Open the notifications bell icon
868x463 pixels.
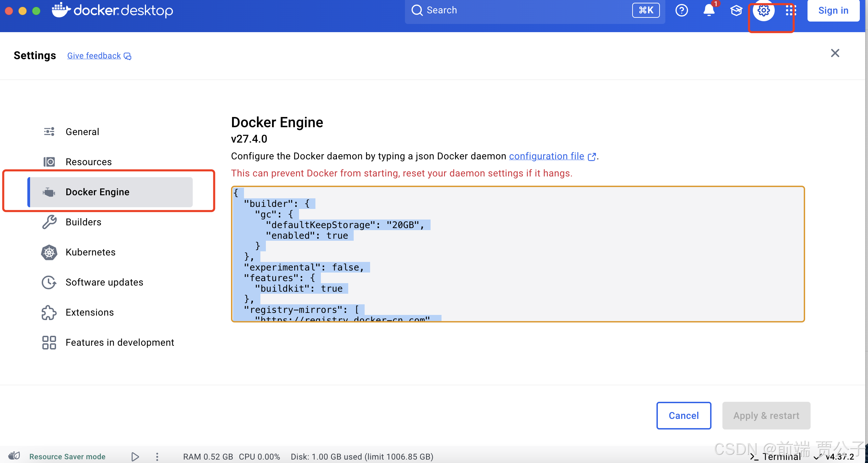coord(709,10)
